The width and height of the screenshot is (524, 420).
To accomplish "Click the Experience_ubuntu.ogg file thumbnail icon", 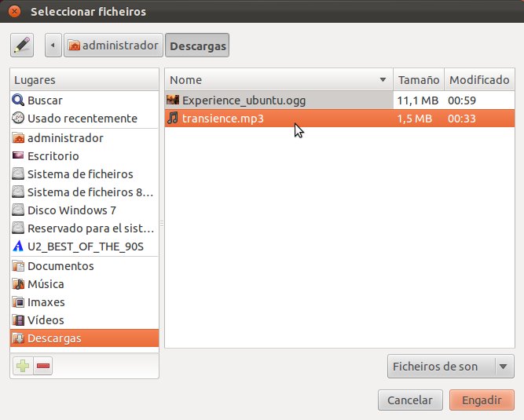I will click(173, 100).
